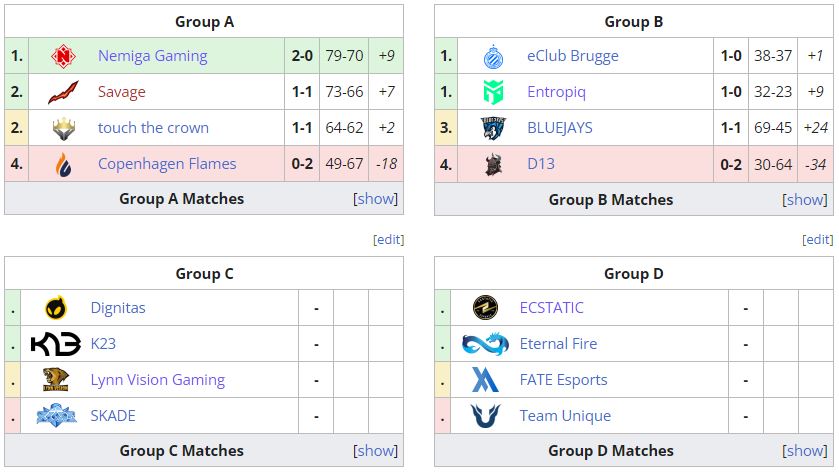Click the Team Unique link
This screenshot has width=839, height=472.
coord(565,416)
